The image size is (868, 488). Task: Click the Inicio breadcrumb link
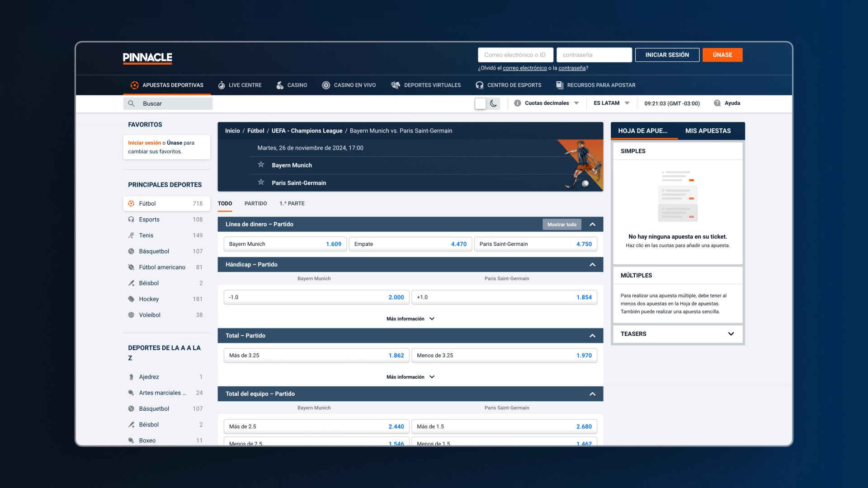point(232,131)
